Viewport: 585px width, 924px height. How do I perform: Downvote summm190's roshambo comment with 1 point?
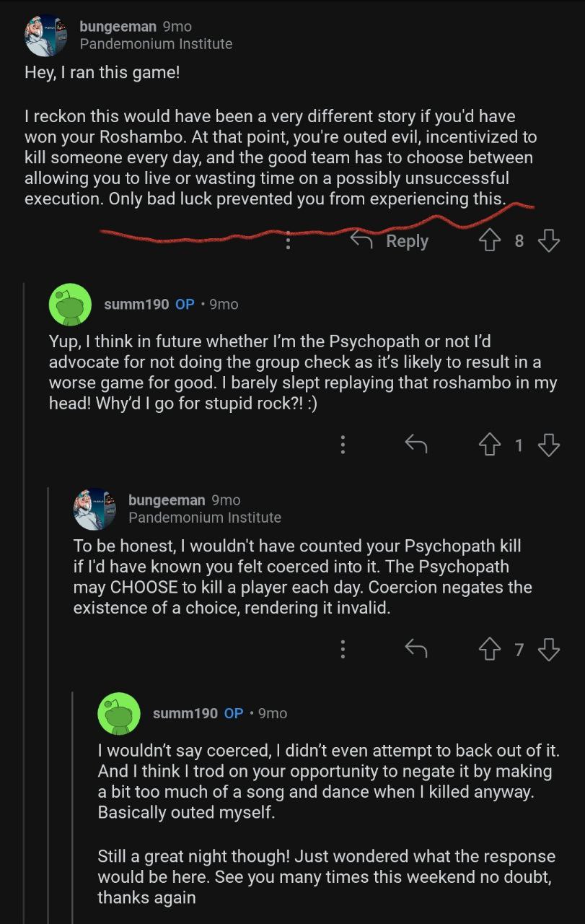[549, 445]
